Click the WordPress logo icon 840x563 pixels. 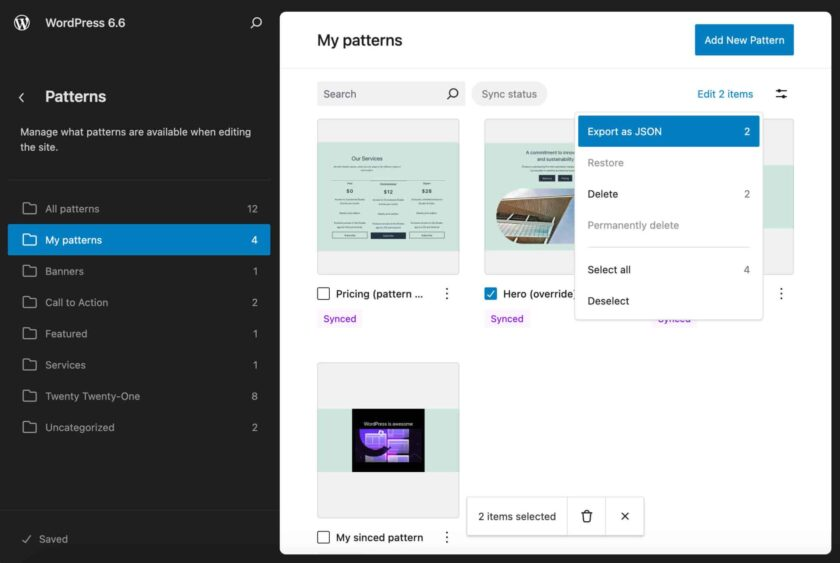point(22,23)
